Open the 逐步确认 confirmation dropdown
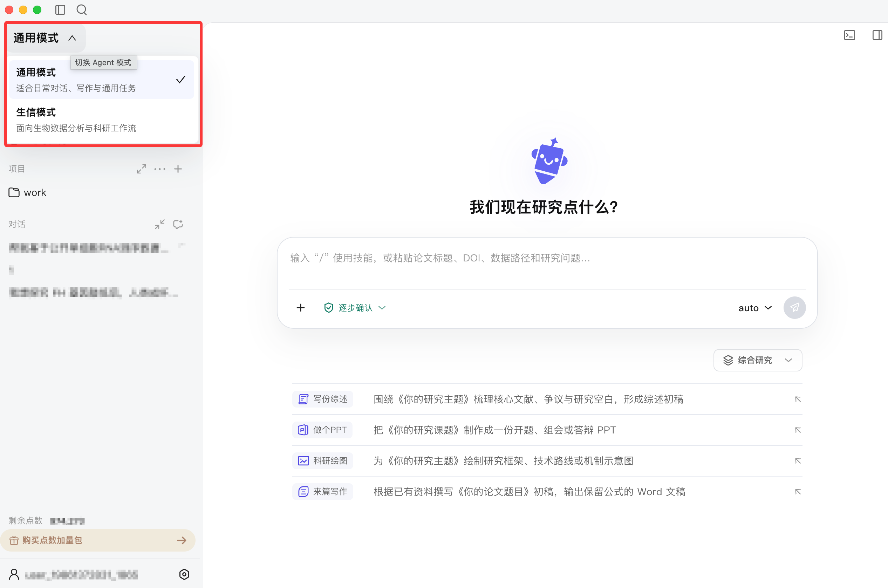Screen dimensions: 888x588 tap(355, 308)
